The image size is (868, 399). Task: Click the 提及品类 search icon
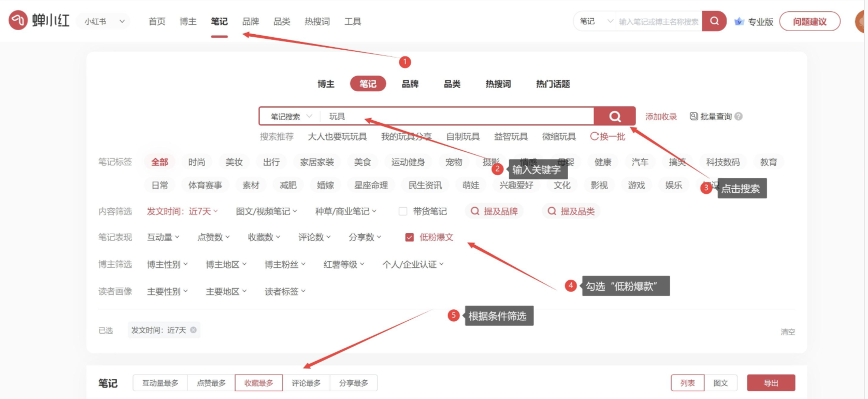click(552, 211)
